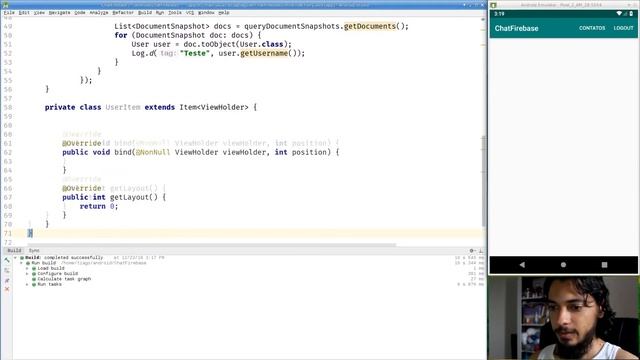Click the 'return 0;' statement
Image resolution: width=640 pixels, height=360 pixels.
point(99,206)
